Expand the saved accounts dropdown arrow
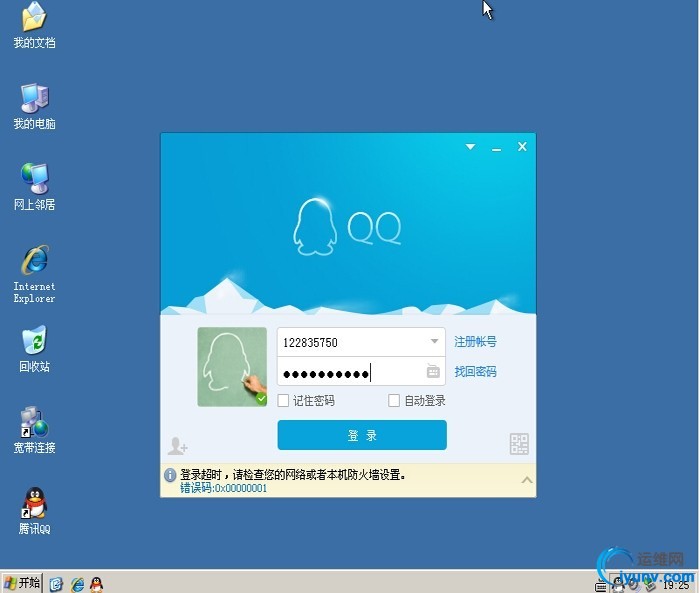Viewport: 700px width, 593px height. tap(434, 341)
